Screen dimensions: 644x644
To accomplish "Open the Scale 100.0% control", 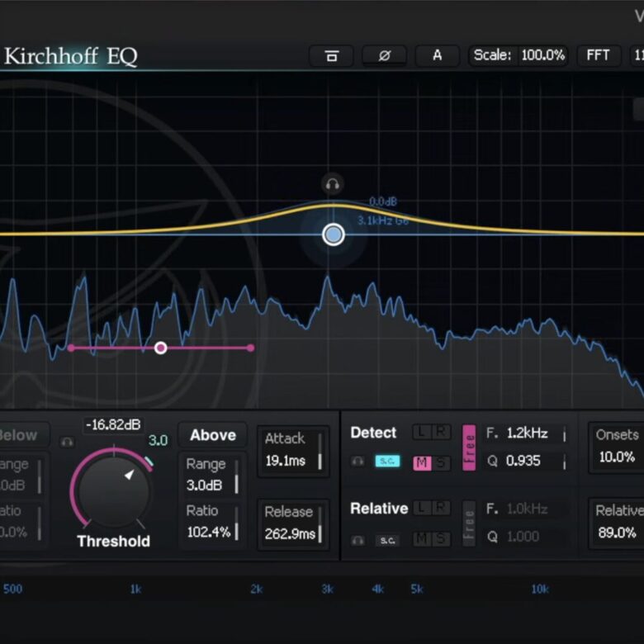I will point(519,55).
